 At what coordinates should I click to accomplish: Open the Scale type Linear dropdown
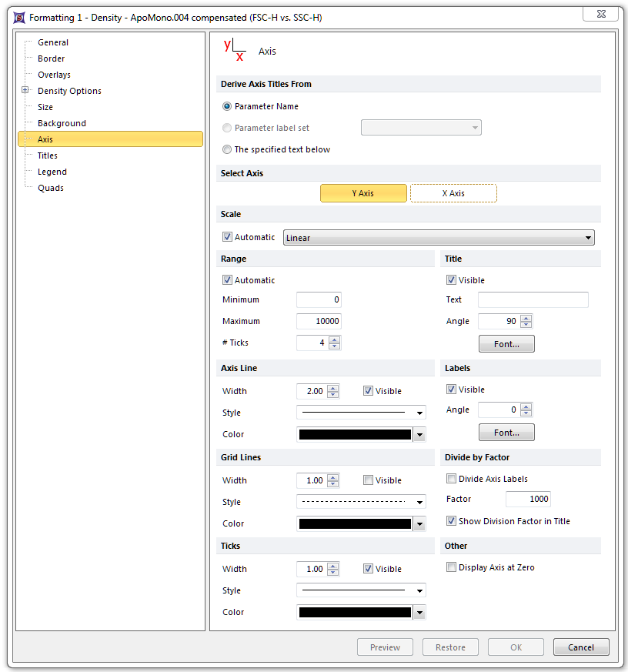(439, 238)
